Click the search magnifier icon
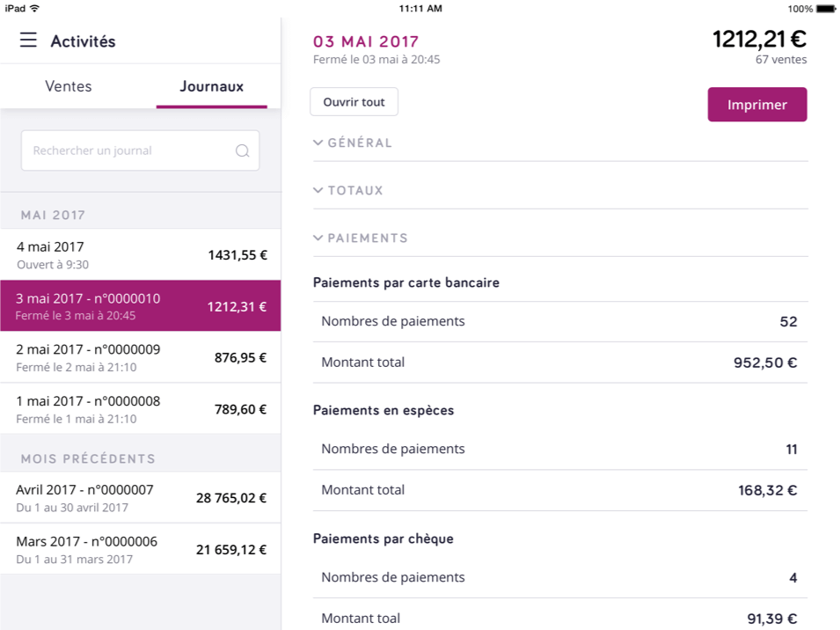Screen dimensions: 840x630 [x=243, y=150]
